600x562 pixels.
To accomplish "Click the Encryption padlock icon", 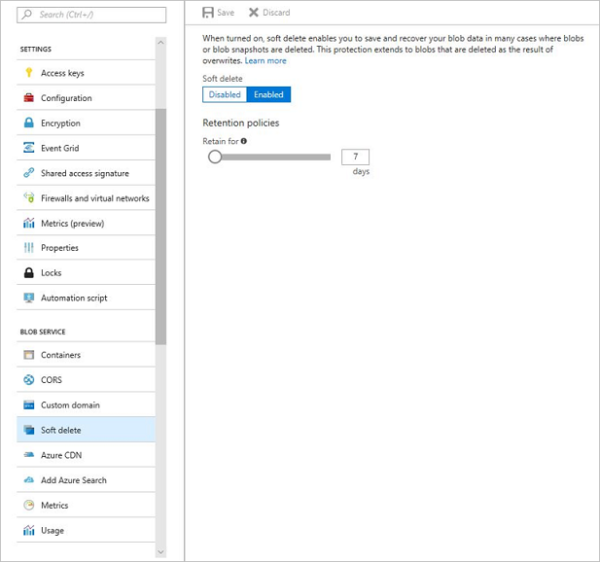I will (29, 123).
